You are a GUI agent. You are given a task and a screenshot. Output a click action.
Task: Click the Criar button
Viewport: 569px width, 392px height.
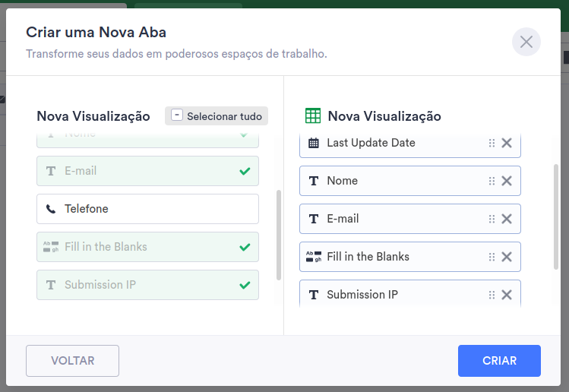(x=499, y=361)
